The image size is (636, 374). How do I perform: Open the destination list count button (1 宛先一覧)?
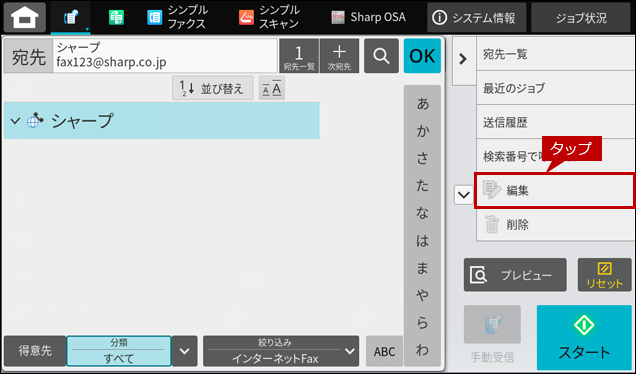[x=299, y=56]
